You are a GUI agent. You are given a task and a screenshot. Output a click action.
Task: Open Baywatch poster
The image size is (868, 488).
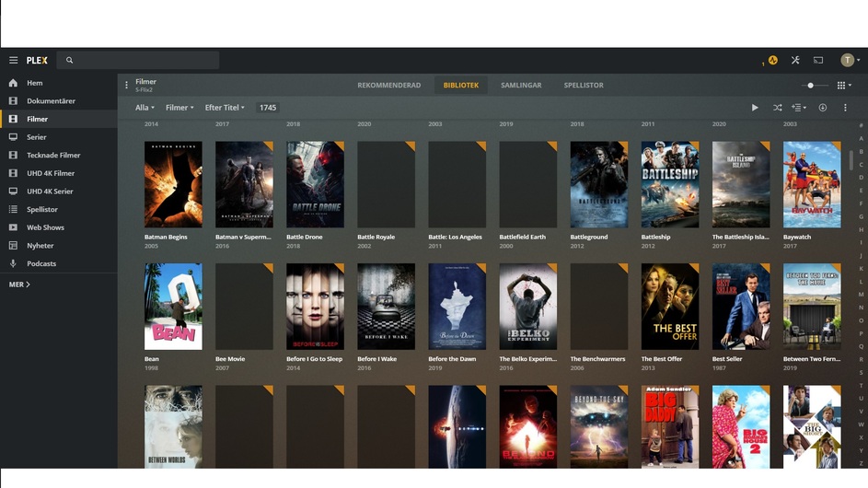click(x=812, y=184)
